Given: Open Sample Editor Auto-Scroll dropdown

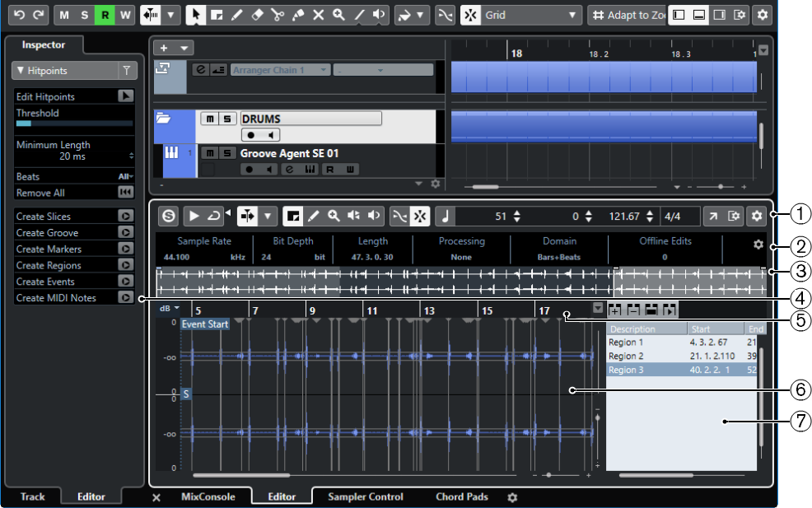Looking at the screenshot, I should [268, 216].
